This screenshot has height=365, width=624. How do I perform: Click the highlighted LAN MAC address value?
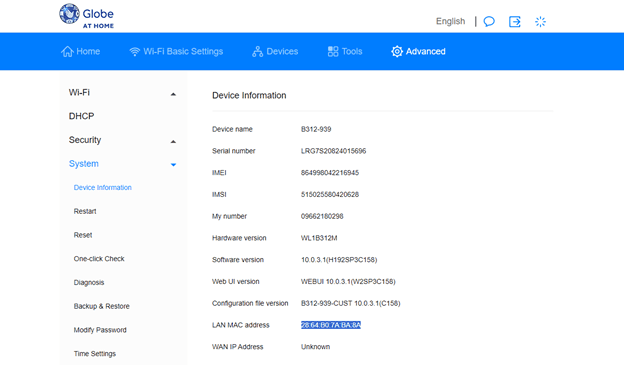[331, 325]
